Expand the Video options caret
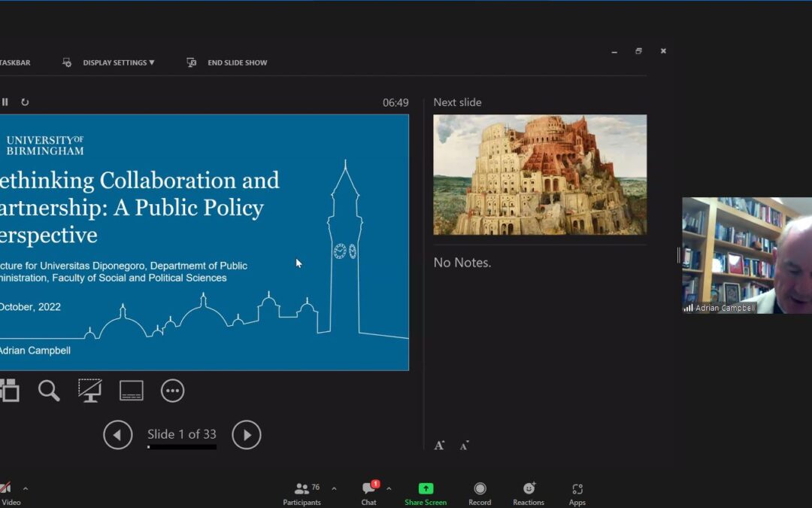The image size is (812, 508). [x=26, y=488]
